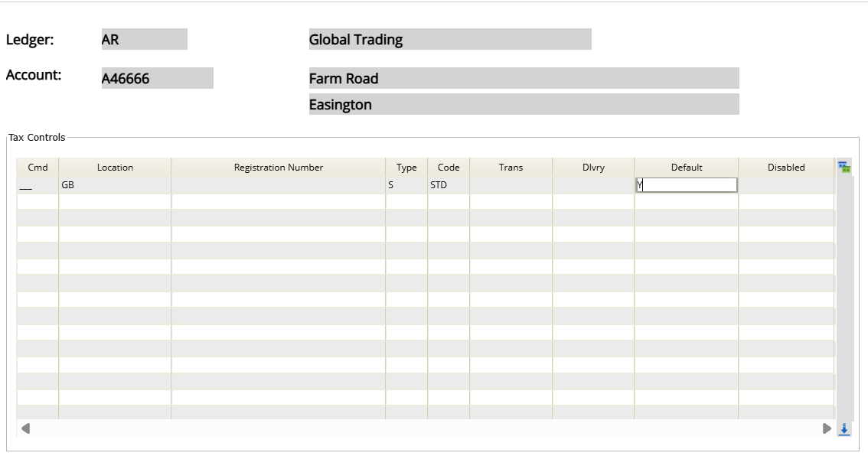
Task: Click the Account field showing A46666
Action: coord(157,79)
